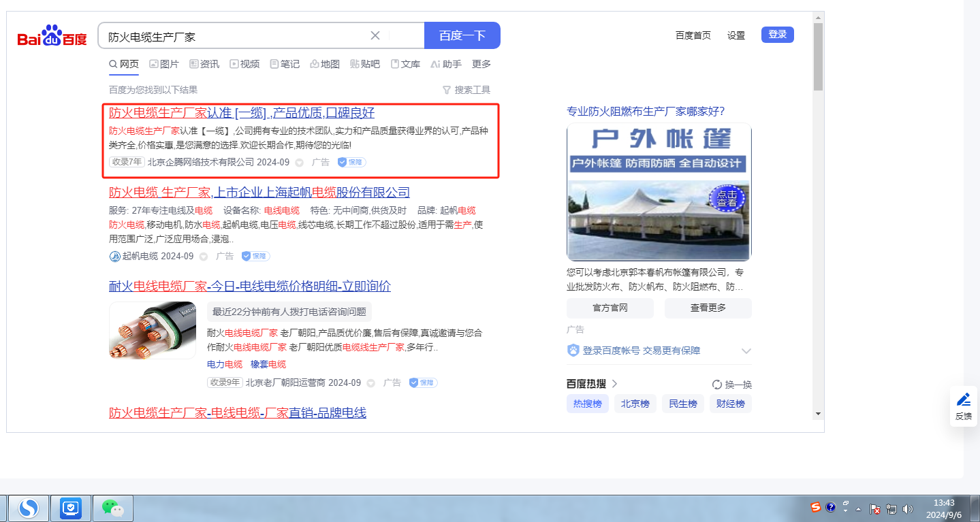Go to the 文库 tab
Viewport: 980px width, 522px height.
(405, 64)
